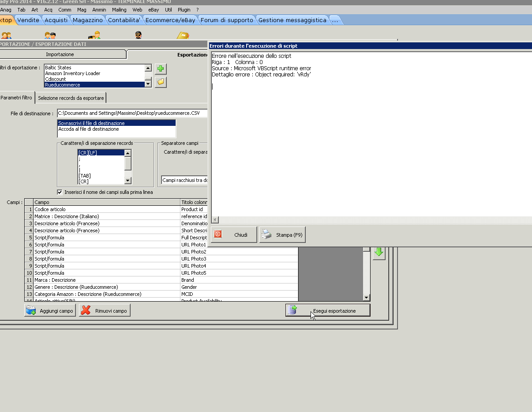Select 'Accoda al file di destinazione' option

[88, 129]
